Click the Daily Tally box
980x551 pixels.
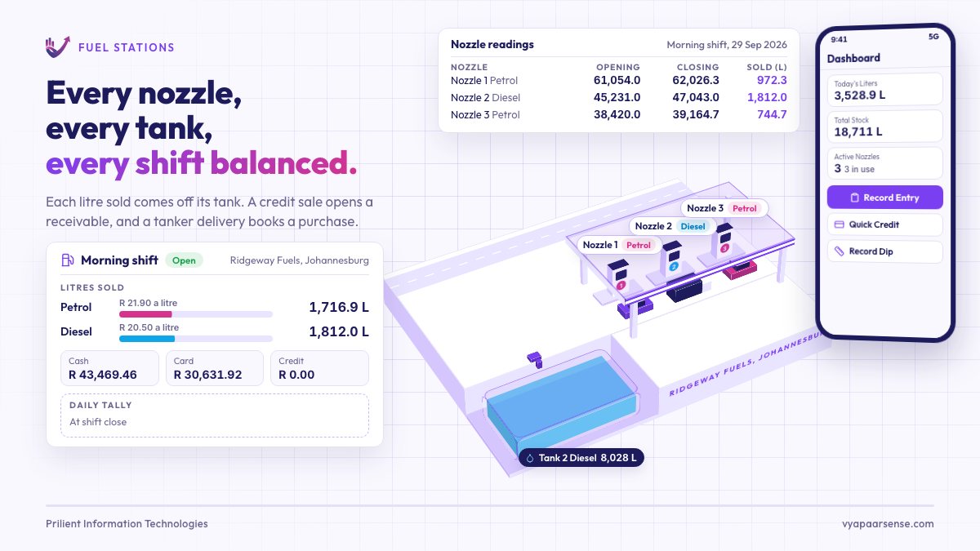[x=215, y=415]
